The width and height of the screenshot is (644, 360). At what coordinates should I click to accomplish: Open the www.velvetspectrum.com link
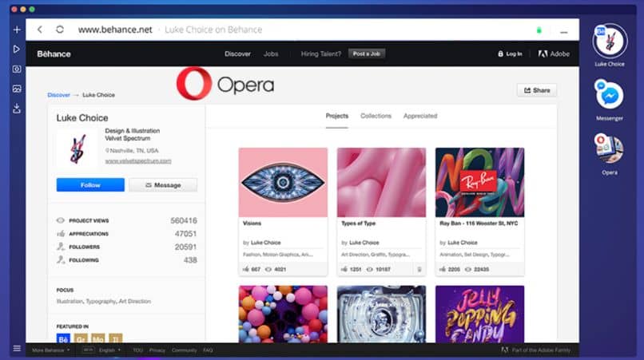(x=138, y=161)
